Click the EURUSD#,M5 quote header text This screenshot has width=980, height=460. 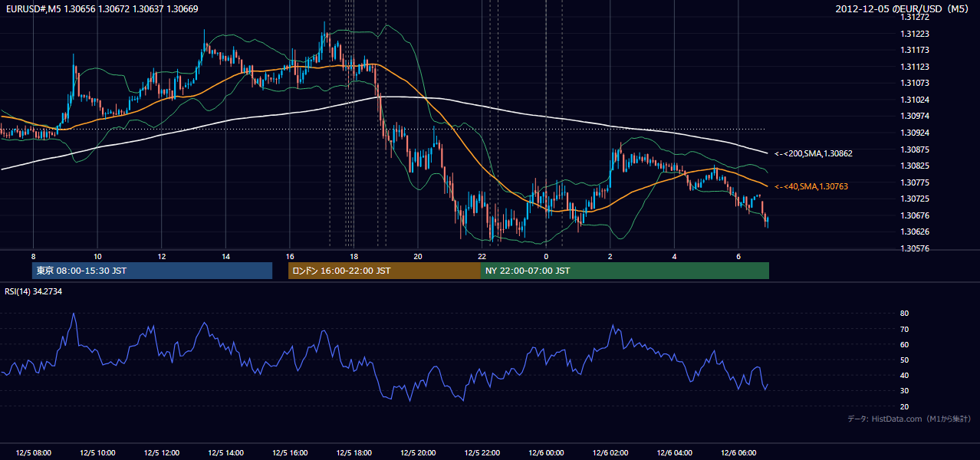click(x=100, y=8)
